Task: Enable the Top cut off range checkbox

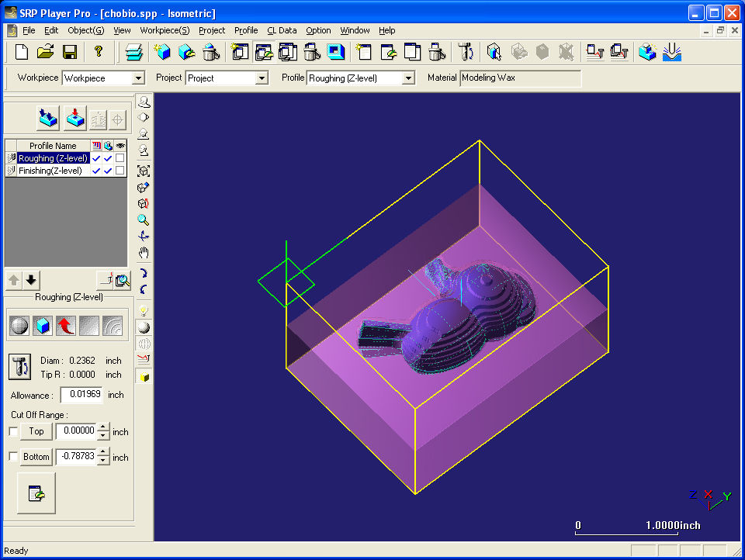Action: [13, 432]
